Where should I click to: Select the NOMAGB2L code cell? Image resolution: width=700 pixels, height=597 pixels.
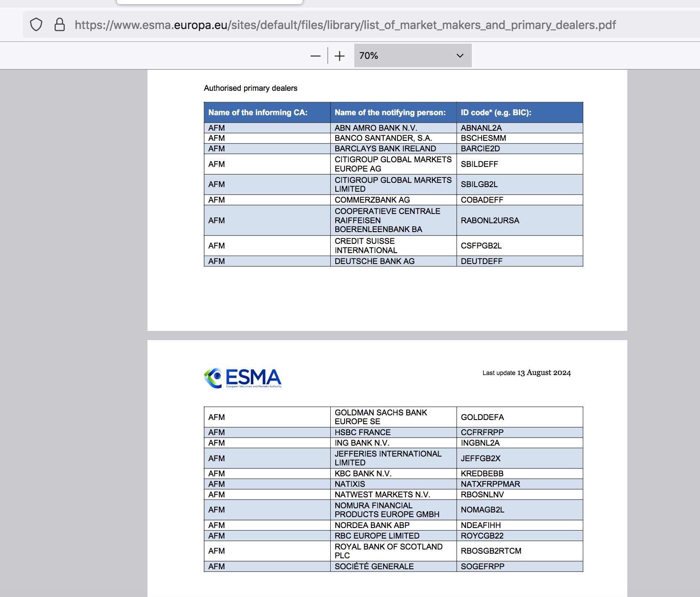(x=520, y=510)
